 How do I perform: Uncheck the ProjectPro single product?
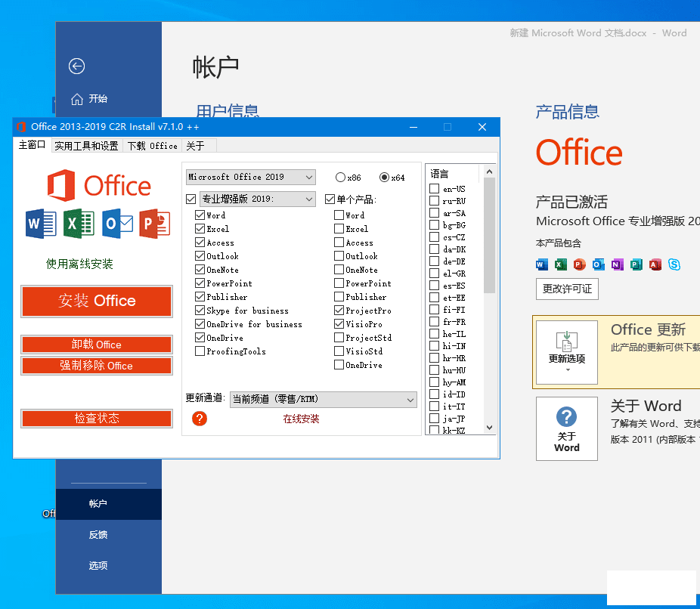pos(339,310)
